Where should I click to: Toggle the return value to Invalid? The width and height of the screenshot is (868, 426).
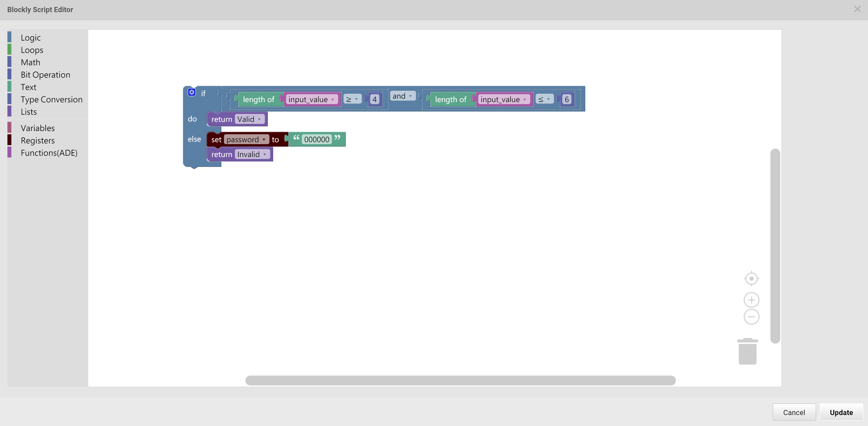point(248,118)
